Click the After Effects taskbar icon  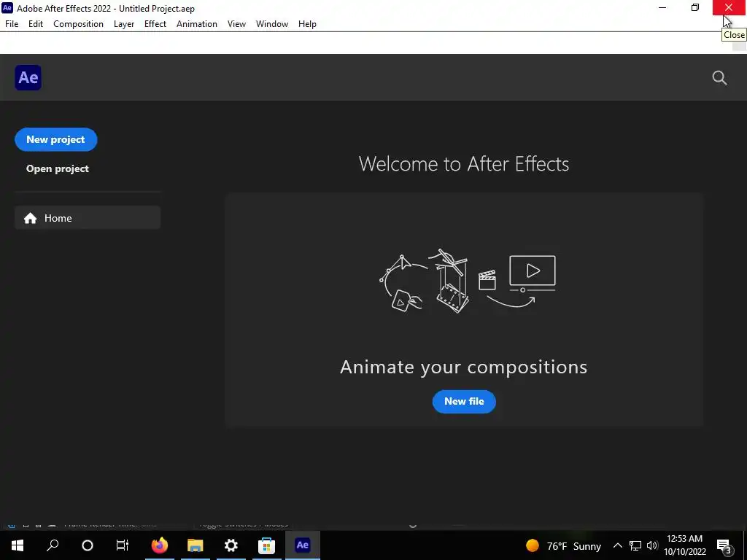303,545
